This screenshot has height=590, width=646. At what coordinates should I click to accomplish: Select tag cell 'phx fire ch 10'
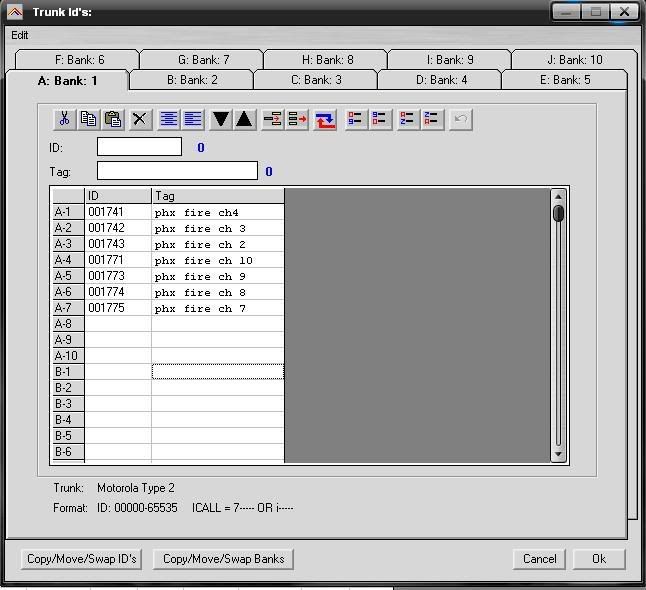pyautogui.click(x=218, y=260)
